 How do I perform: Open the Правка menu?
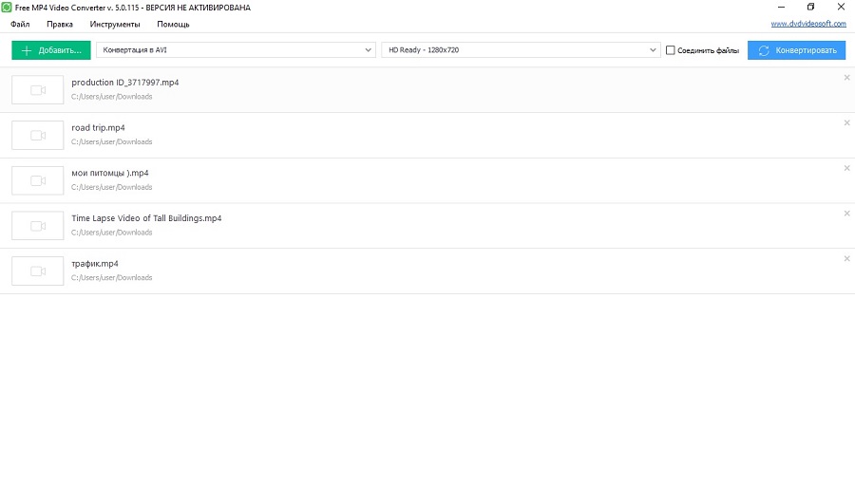pyautogui.click(x=60, y=24)
